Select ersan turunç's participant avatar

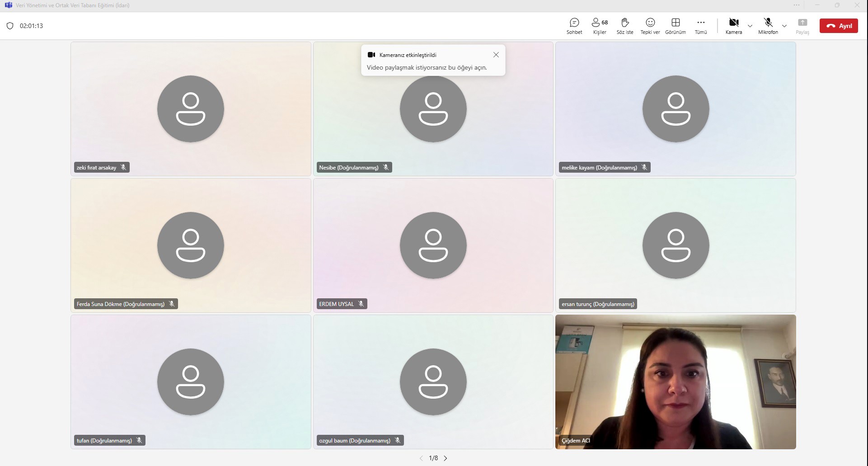(676, 245)
